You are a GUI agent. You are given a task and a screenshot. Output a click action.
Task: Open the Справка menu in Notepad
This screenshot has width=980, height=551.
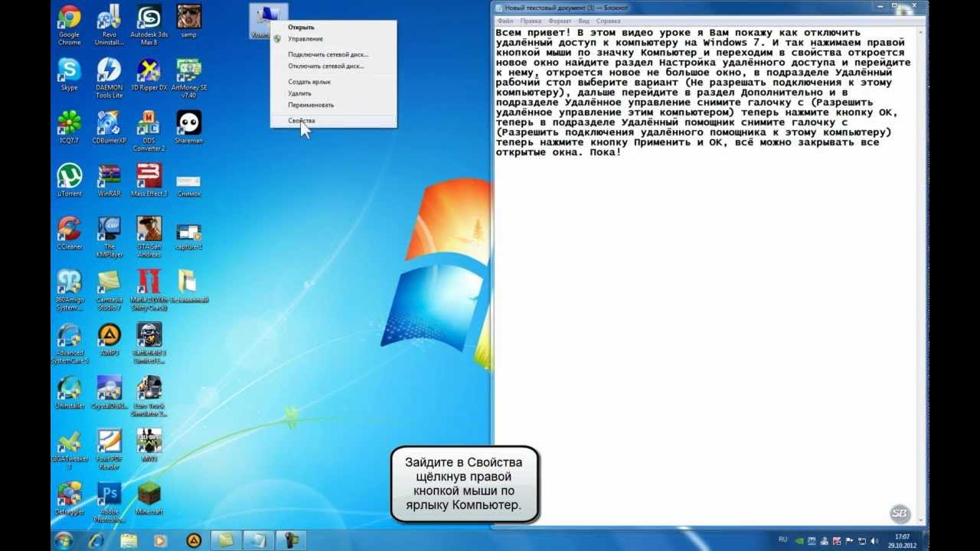click(x=609, y=21)
